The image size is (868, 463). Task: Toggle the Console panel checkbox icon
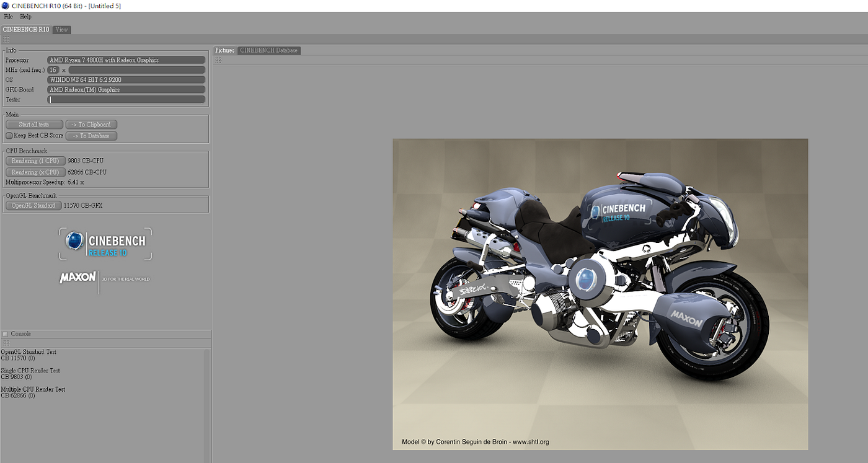[5, 334]
